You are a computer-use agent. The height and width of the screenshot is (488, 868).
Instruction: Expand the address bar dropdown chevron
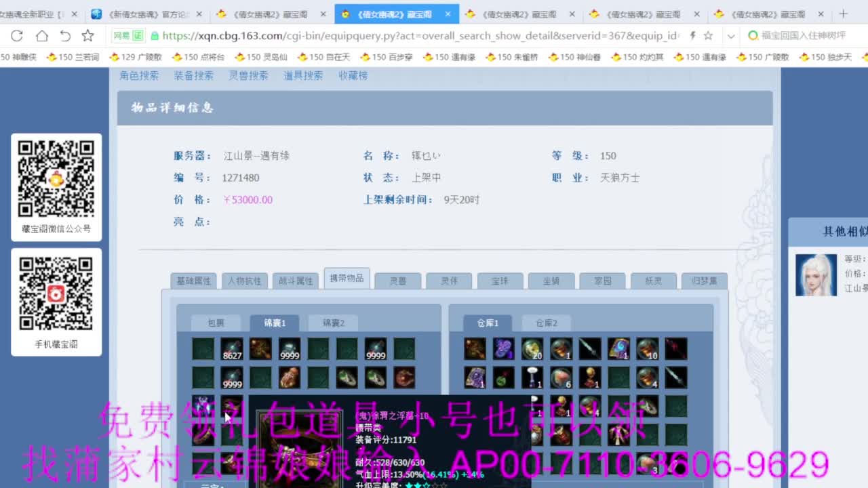point(730,36)
